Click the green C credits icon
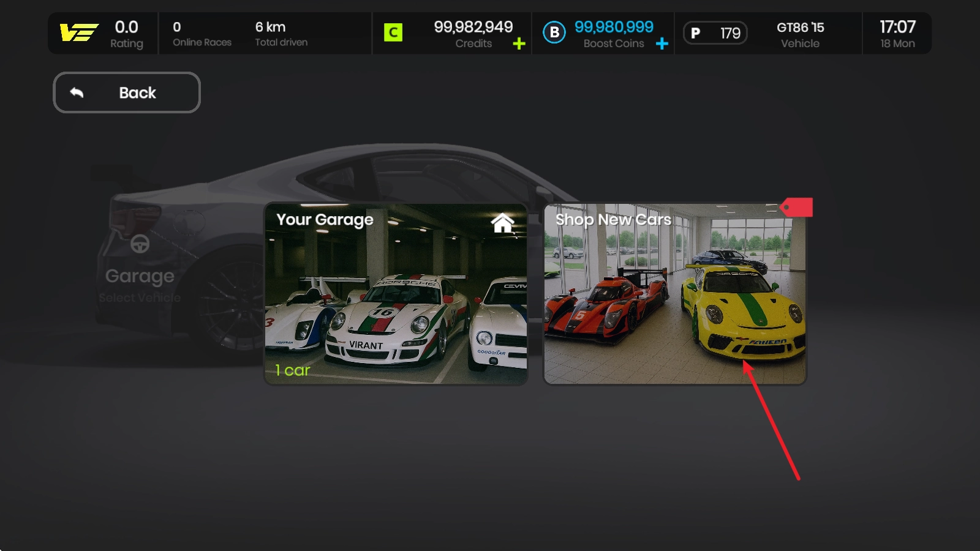Image resolution: width=980 pixels, height=551 pixels. tap(393, 32)
